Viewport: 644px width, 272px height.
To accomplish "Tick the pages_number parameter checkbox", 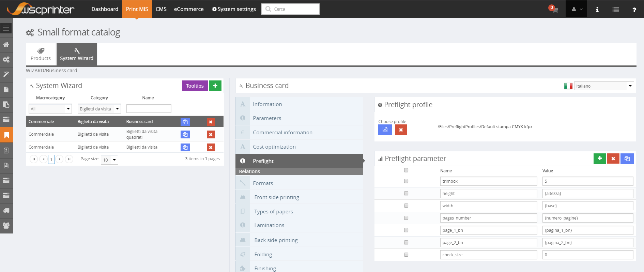I will pos(406,218).
